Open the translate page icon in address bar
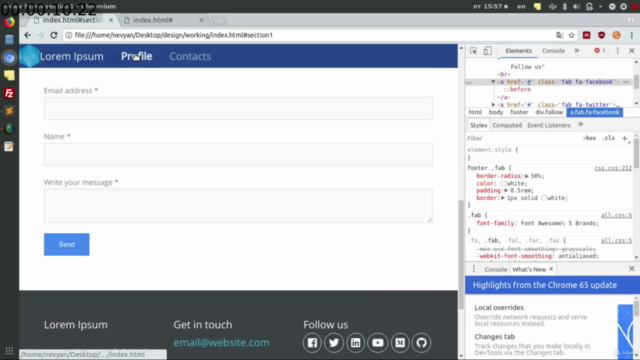Viewport: 640px width, 360px height. pyautogui.click(x=559, y=35)
